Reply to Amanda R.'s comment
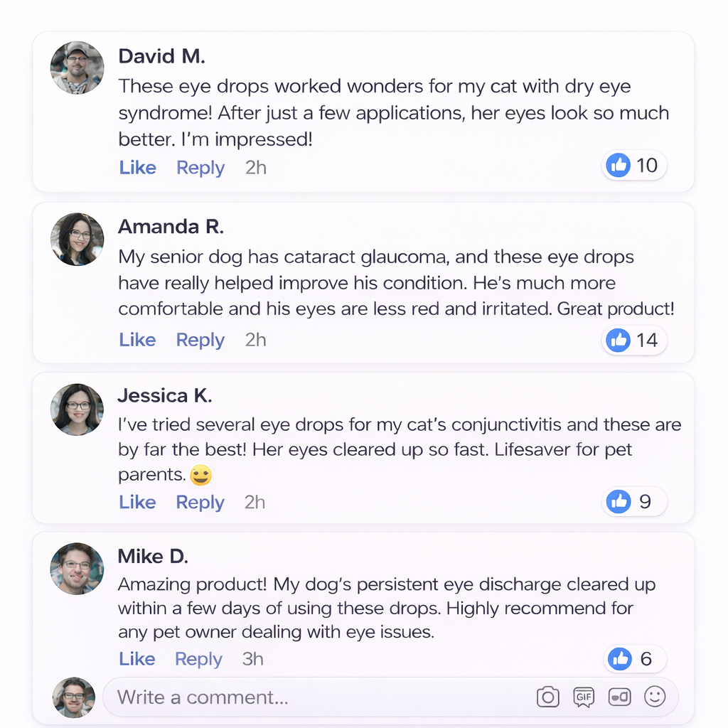Image resolution: width=728 pixels, height=728 pixels. coord(200,341)
